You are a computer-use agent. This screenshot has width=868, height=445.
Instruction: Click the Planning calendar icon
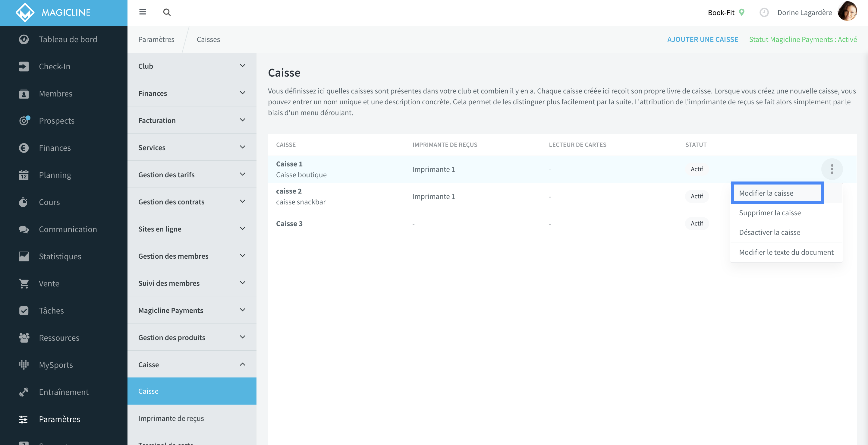[24, 175]
